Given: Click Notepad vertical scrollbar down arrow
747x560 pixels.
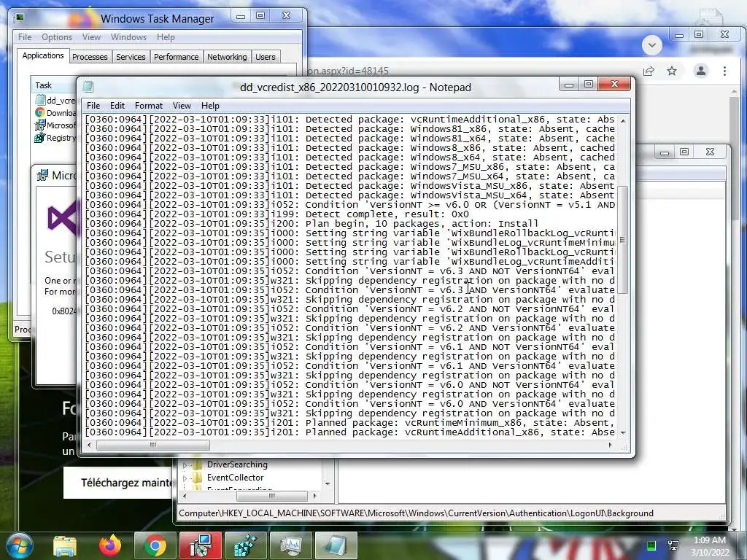Looking at the screenshot, I should click(623, 432).
